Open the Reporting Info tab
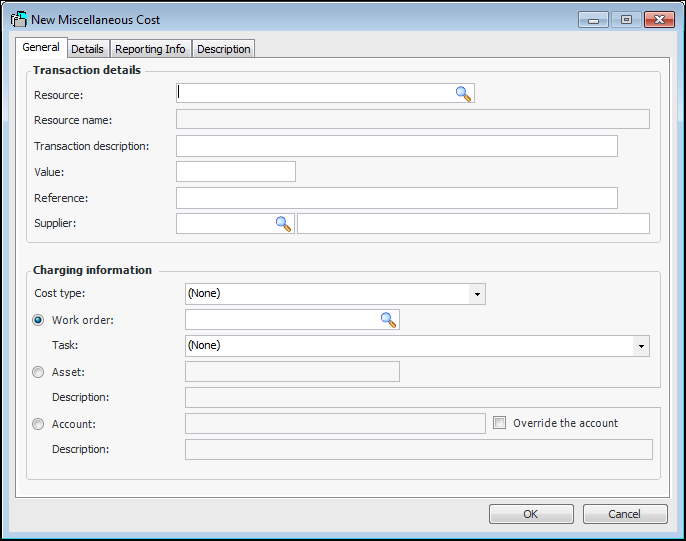 [150, 49]
